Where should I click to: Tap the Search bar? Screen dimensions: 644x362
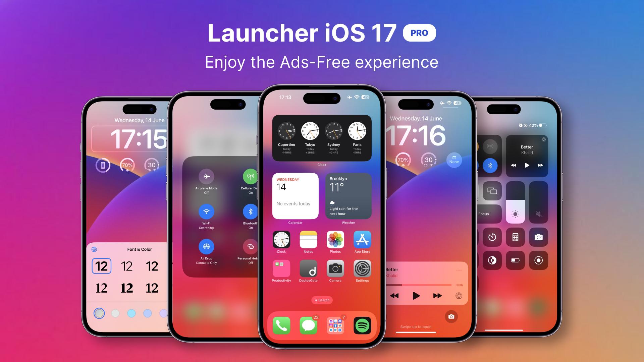[322, 300]
